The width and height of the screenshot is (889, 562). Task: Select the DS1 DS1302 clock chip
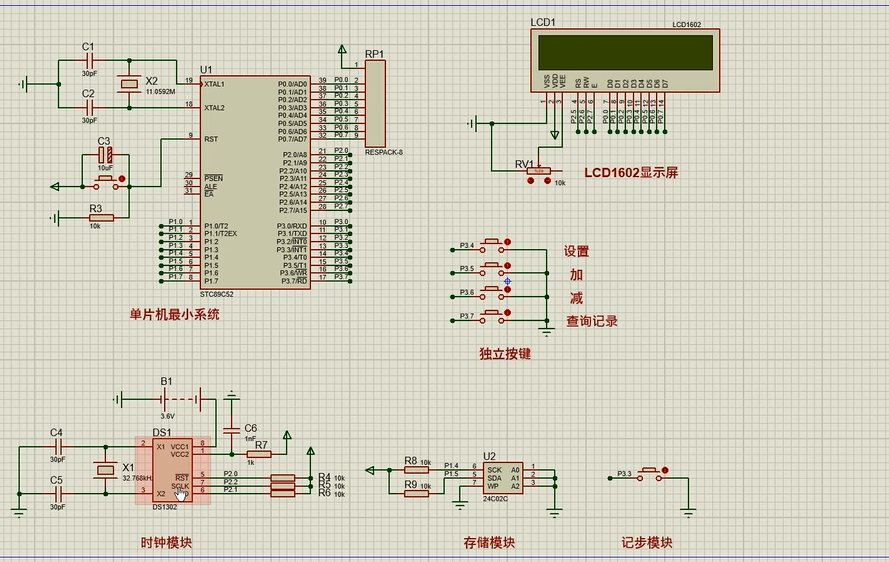pyautogui.click(x=173, y=470)
